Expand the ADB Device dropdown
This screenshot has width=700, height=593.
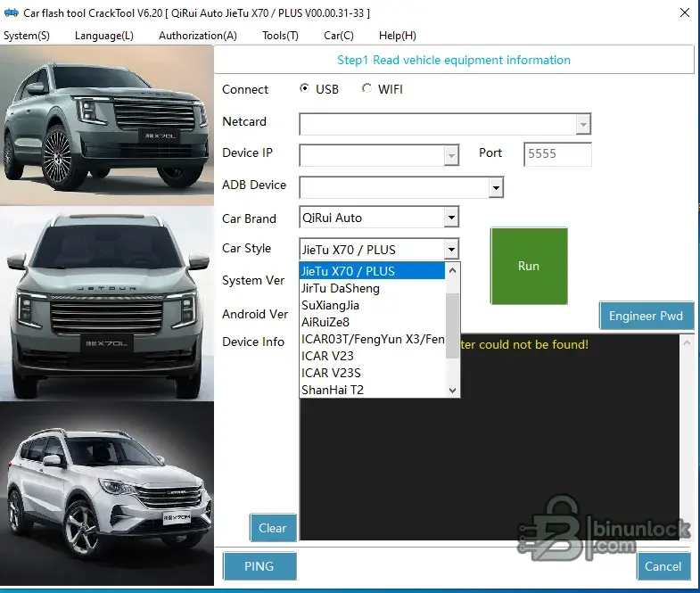(x=496, y=187)
